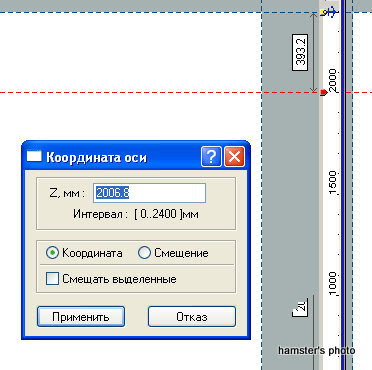Enable the Смещать выделенные checkbox

52,278
